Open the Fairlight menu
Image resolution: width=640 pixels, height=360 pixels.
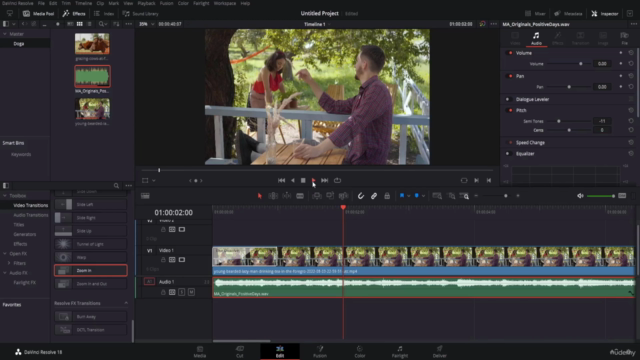[x=201, y=3]
